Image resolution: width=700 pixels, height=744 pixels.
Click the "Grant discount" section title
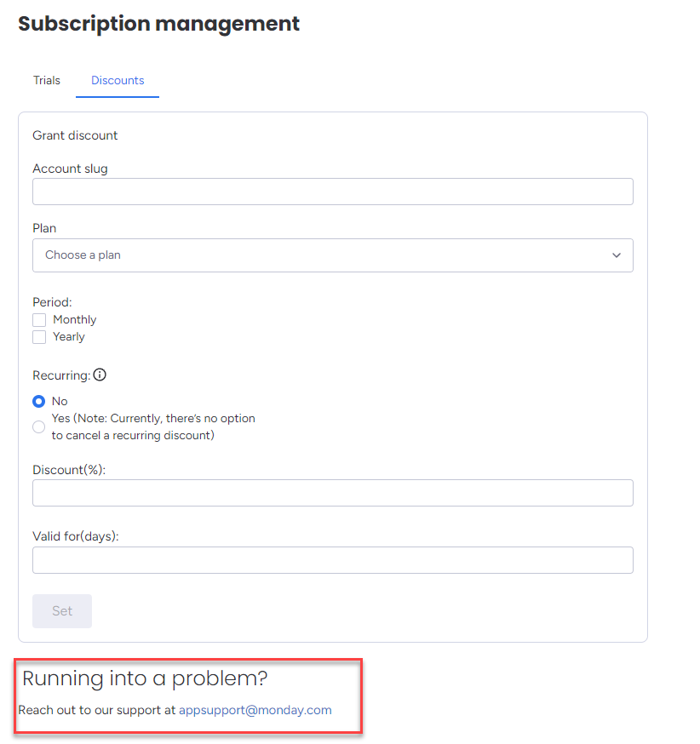(x=75, y=135)
